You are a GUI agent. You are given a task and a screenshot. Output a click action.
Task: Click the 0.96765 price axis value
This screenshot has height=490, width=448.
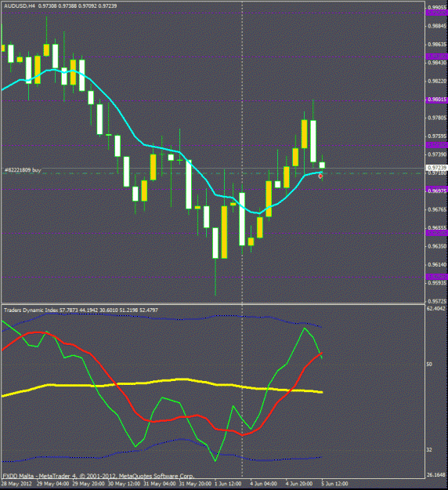coord(437,209)
